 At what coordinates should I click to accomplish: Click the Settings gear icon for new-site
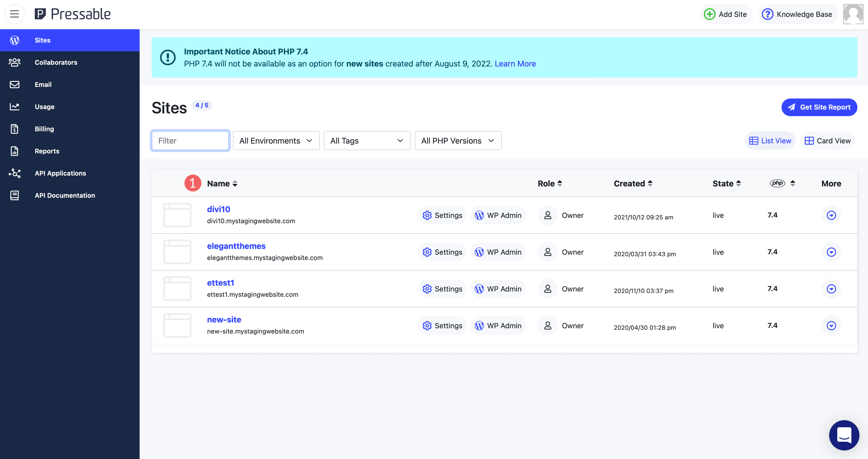point(427,325)
